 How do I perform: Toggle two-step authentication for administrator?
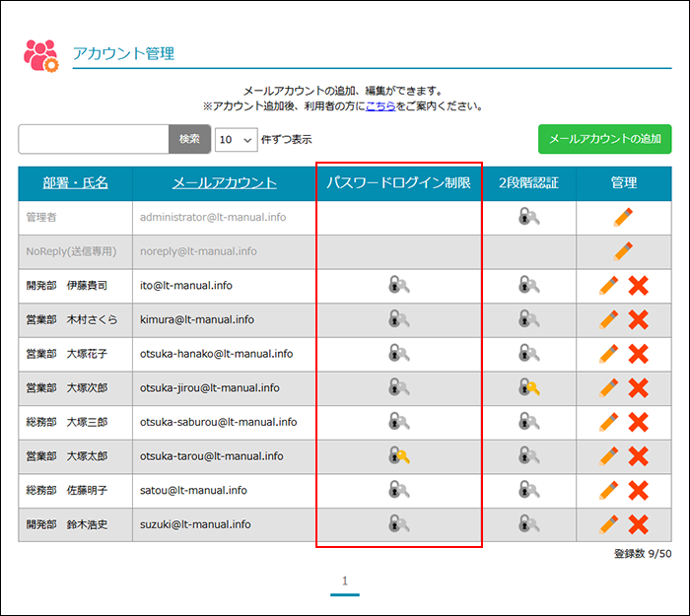point(529,217)
